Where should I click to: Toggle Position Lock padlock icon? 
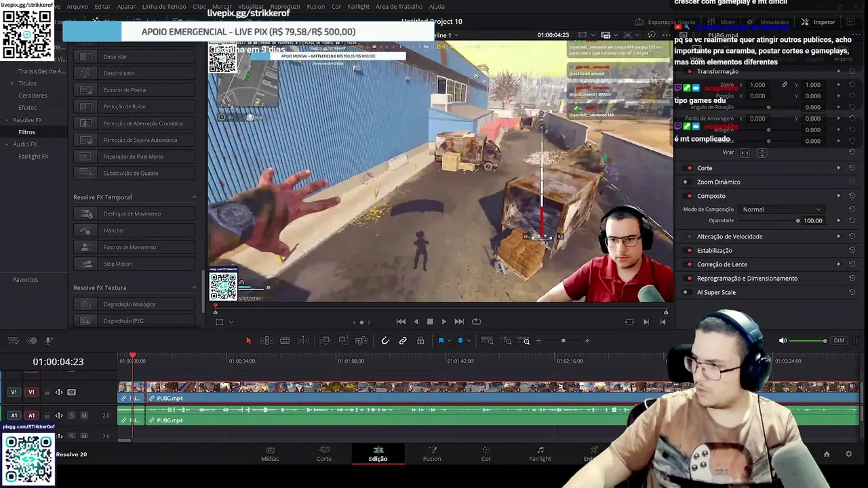pyautogui.click(x=420, y=341)
